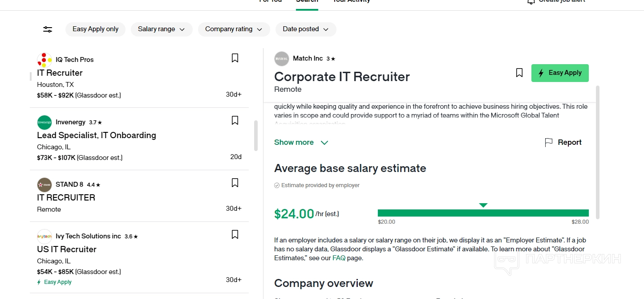Open the Lead Specialist, IT Onboarding listing
Screen dimensions: 644x299
(97, 135)
